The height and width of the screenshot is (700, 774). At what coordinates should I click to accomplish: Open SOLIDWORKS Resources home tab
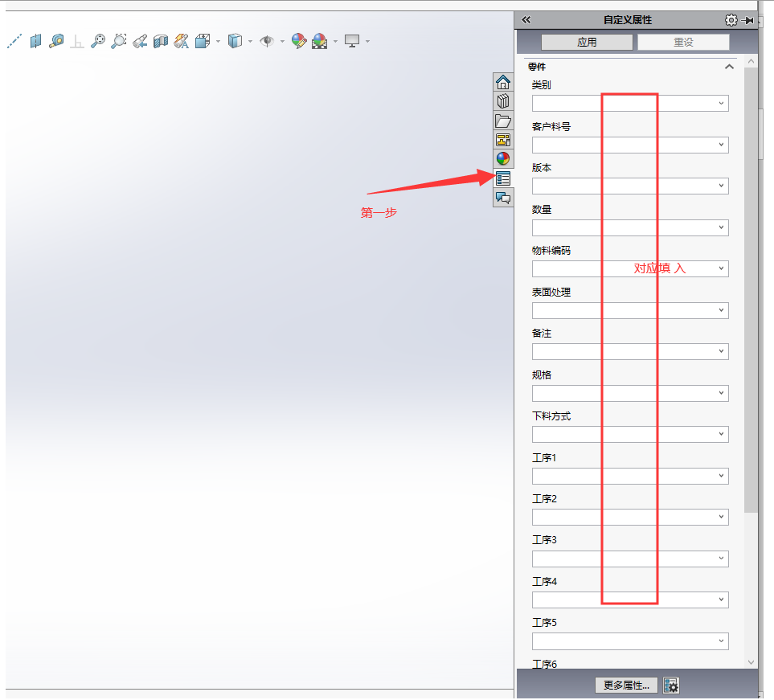[503, 82]
